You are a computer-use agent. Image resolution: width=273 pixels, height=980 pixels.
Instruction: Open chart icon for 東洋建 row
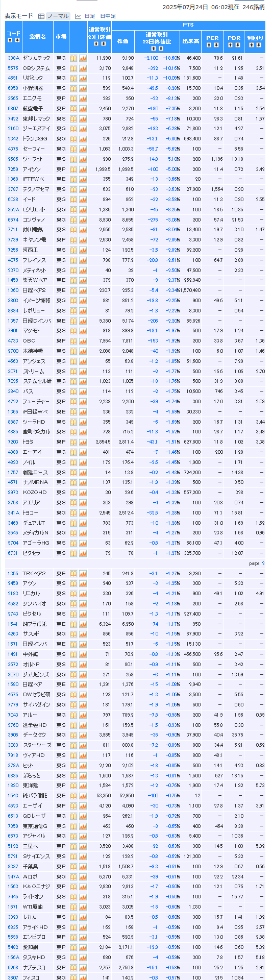[83, 786]
